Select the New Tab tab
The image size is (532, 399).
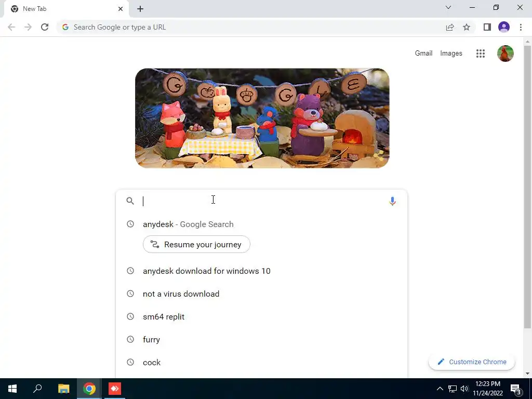[66, 9]
